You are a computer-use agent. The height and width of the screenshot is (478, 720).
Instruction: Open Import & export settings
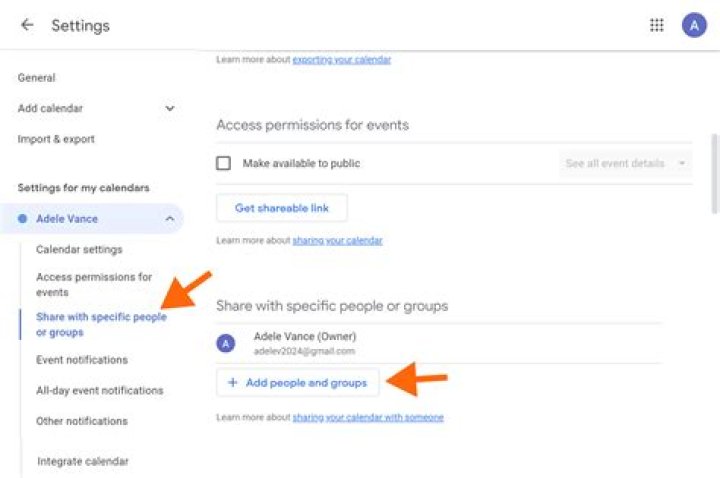56,139
